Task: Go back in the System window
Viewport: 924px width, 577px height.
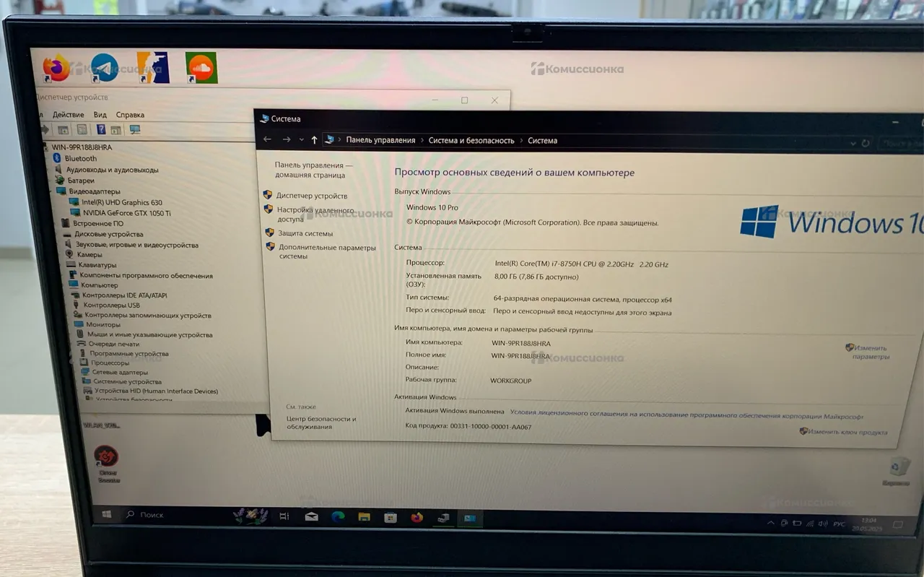Action: 267,139
